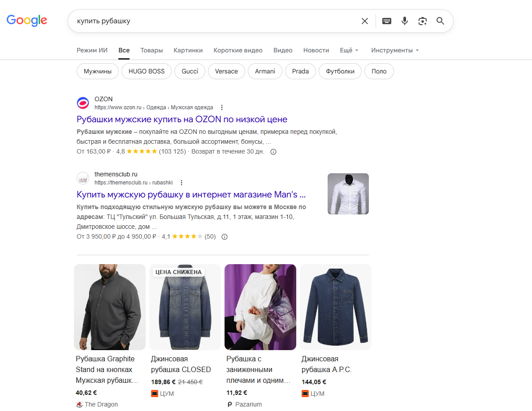Click ЦУМ logo icon under A.P.C. shirt
The height and width of the screenshot is (411, 532).
pos(305,394)
